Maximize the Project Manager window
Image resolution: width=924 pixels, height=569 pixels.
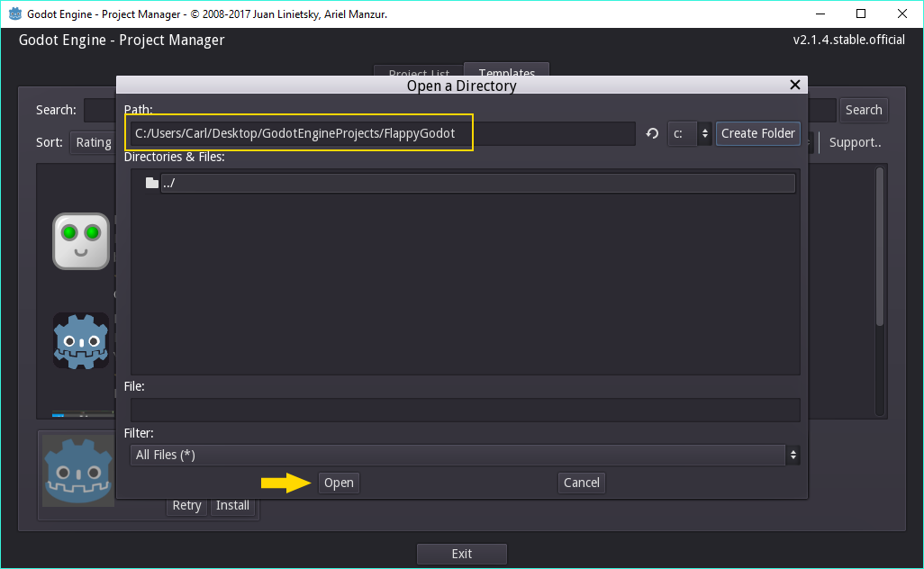point(861,14)
